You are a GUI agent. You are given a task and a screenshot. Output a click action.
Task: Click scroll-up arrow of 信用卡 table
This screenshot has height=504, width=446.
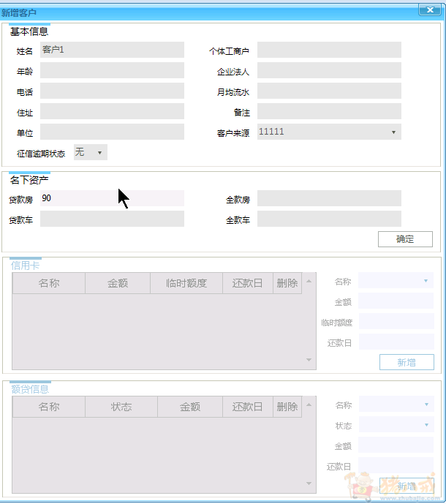pyautogui.click(x=309, y=281)
